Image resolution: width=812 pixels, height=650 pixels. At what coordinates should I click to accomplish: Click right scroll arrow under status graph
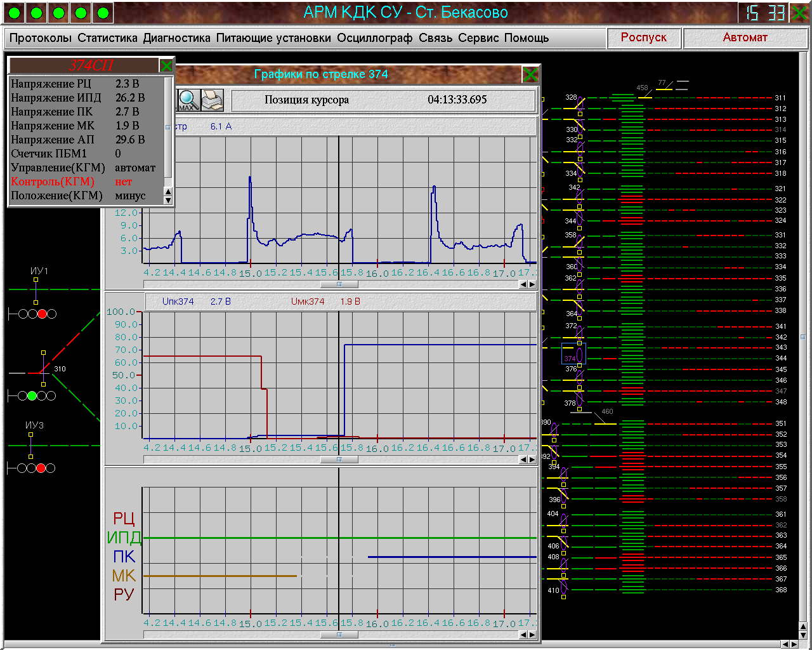point(532,634)
